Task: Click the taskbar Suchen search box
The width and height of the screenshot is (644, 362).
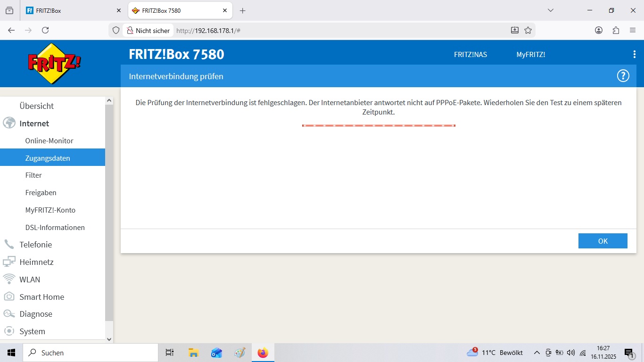Action: [90, 353]
